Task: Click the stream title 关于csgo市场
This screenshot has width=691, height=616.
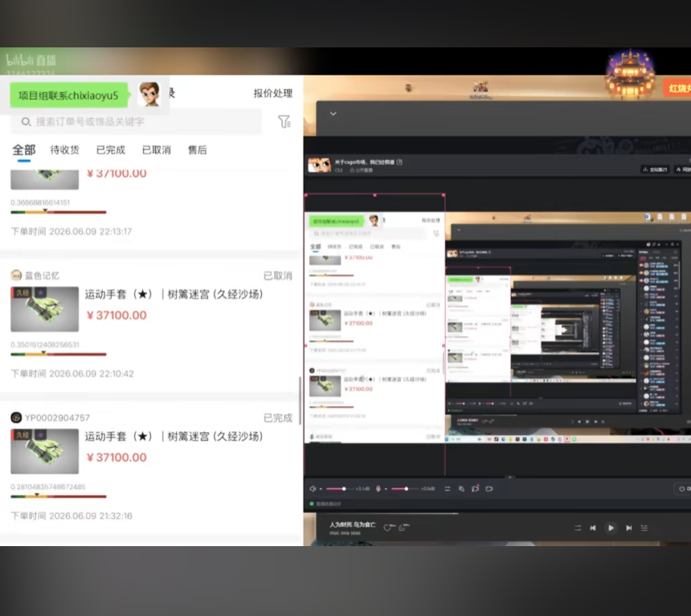Action: (364, 162)
